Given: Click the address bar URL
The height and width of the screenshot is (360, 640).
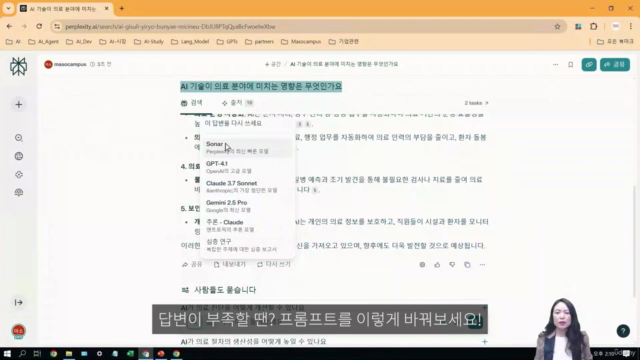Looking at the screenshot, I should click(170, 27).
